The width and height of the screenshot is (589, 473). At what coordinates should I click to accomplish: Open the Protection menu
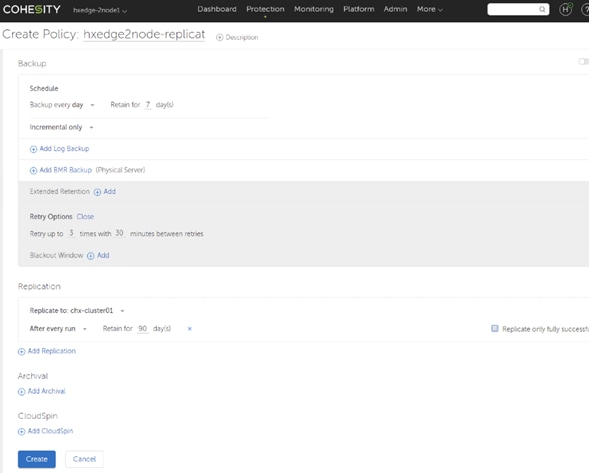tap(265, 9)
